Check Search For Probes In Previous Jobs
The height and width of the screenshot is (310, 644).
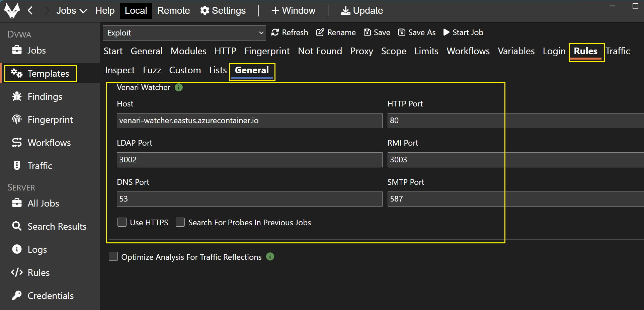pos(180,222)
